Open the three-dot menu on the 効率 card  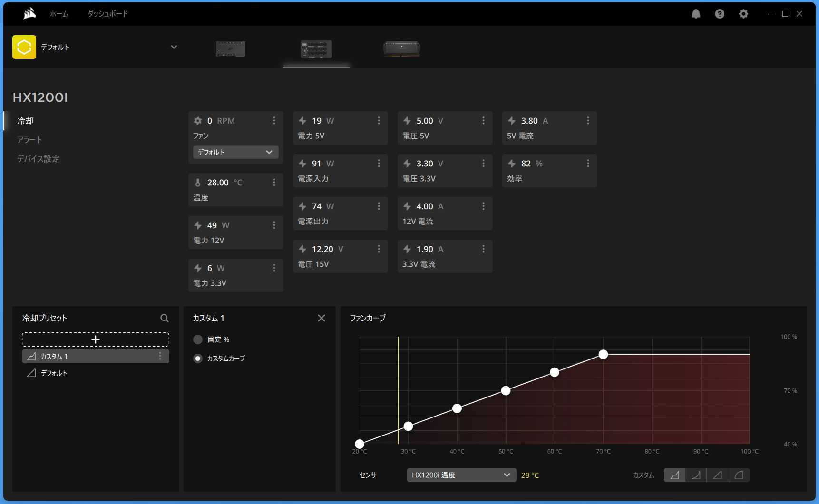[588, 164]
